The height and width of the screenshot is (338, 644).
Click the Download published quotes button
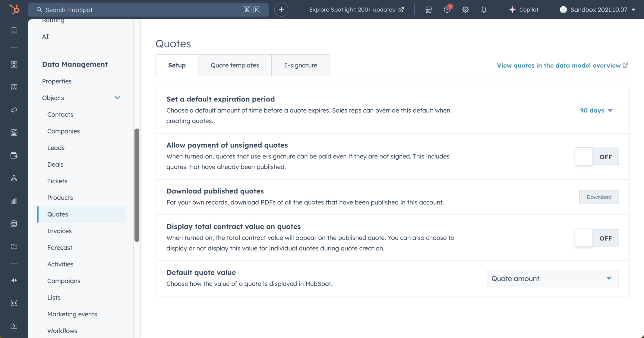click(599, 197)
